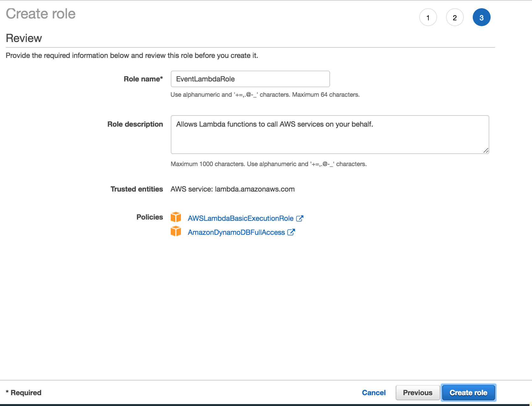Click the 'Maximum 1000 characters' hint text
Image resolution: width=532 pixels, height=406 pixels.
[208, 164]
